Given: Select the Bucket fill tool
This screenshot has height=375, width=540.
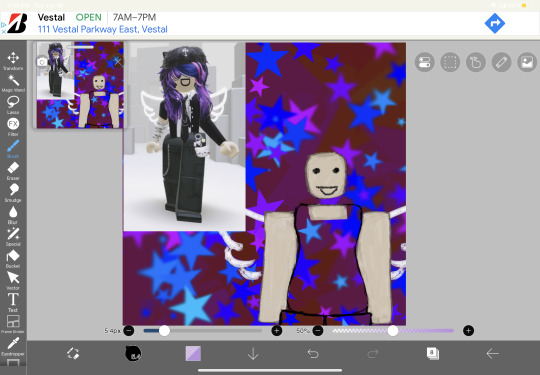Looking at the screenshot, I should point(13,259).
